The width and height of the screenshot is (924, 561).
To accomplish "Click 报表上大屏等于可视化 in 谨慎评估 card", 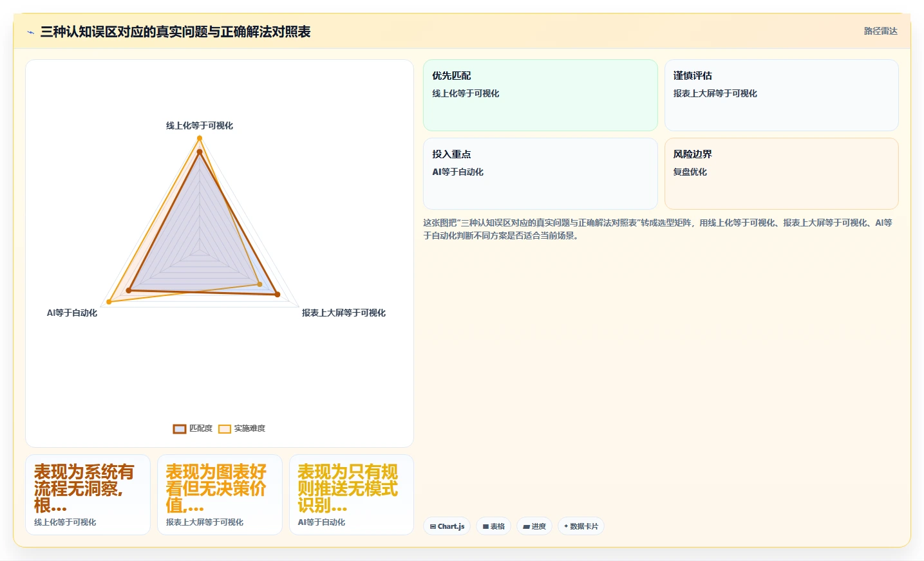I will [715, 93].
